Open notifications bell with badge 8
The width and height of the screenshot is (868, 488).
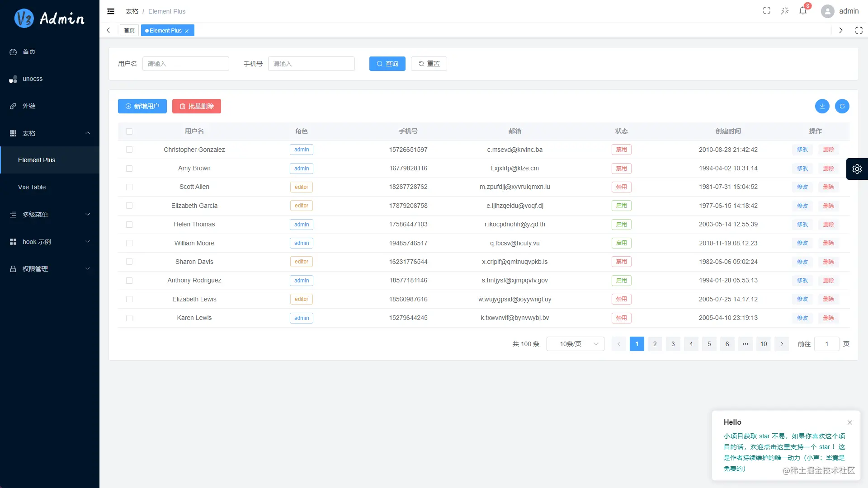[802, 10]
